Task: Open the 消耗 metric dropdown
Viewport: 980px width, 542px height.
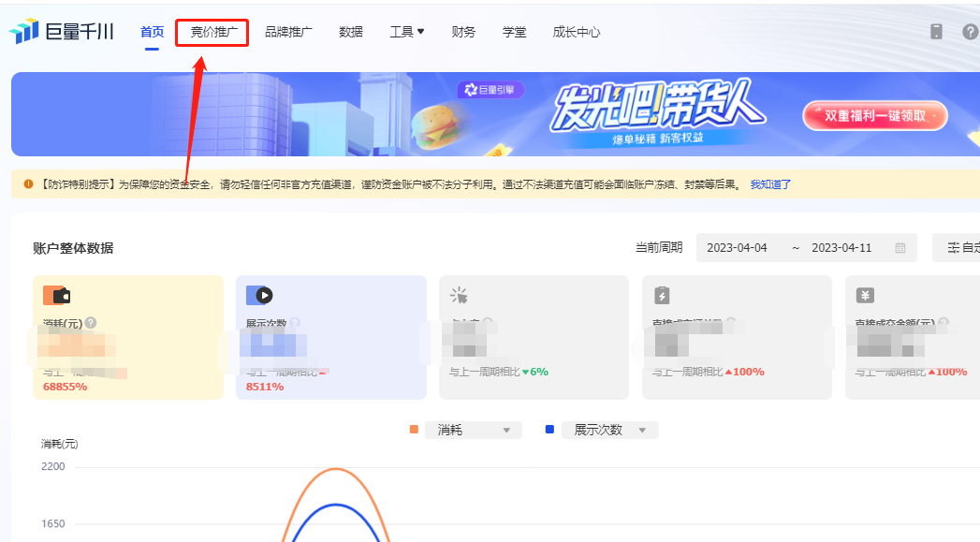Action: point(473,430)
